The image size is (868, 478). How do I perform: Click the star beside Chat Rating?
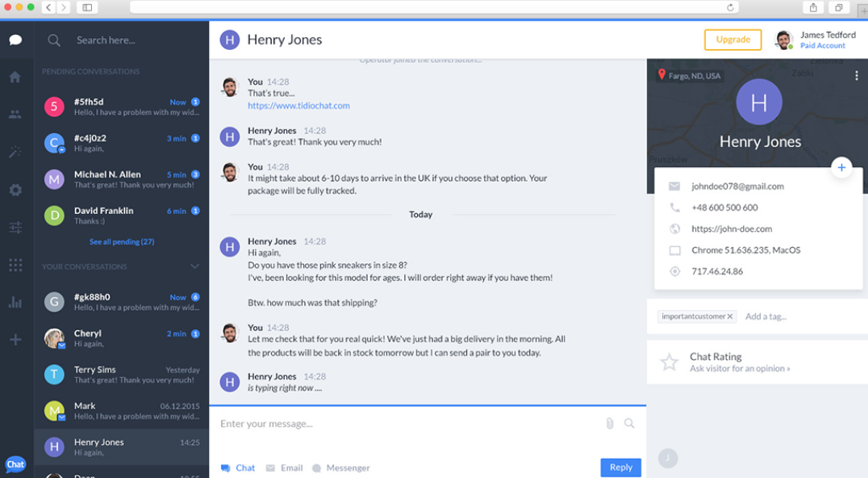tap(670, 362)
